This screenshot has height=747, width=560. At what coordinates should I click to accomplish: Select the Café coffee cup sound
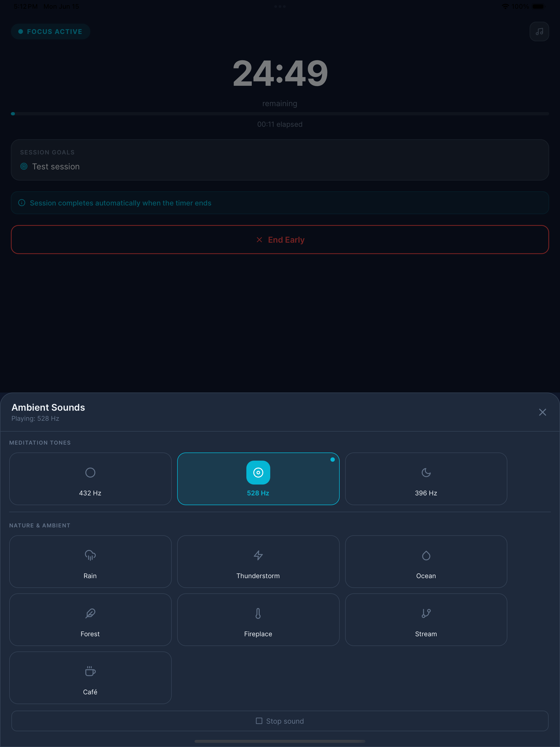click(90, 678)
